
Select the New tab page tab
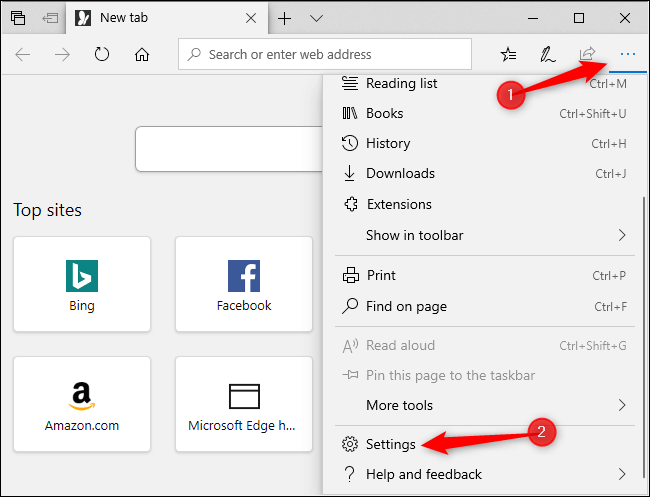tap(167, 18)
